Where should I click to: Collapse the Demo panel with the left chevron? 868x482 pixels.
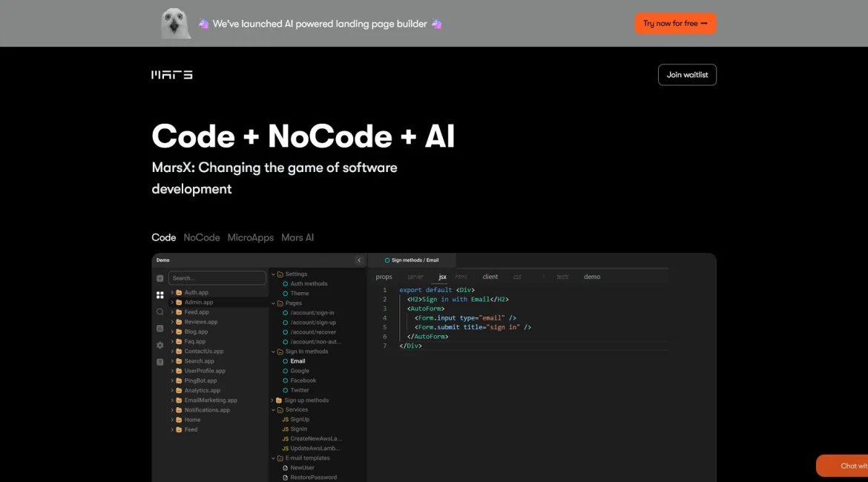point(359,260)
